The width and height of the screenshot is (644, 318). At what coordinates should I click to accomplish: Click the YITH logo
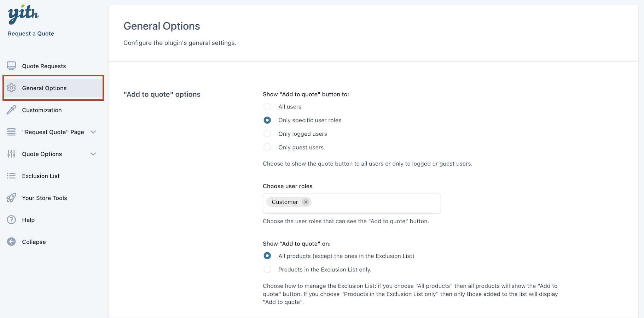point(23,14)
